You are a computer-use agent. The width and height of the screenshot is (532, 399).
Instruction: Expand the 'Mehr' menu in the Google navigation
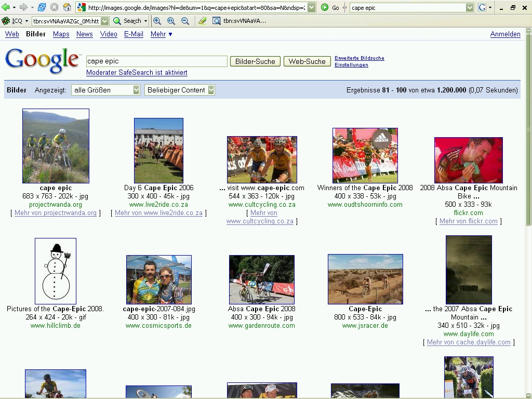point(161,34)
